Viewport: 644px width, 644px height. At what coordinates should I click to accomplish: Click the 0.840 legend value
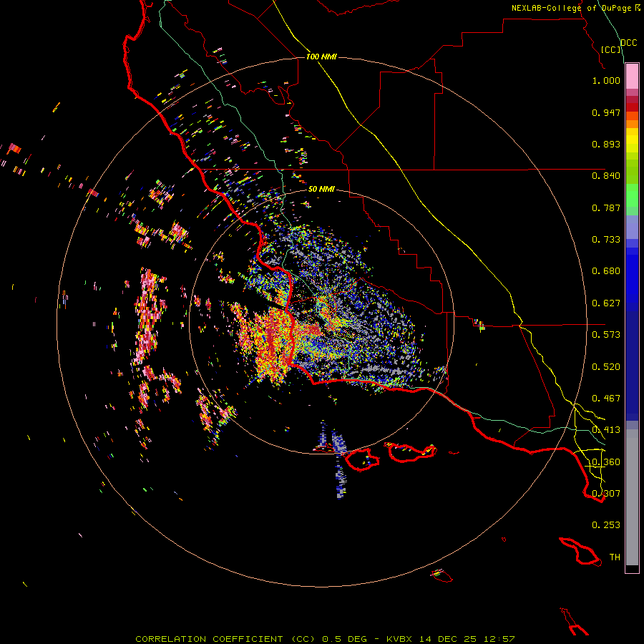click(606, 176)
